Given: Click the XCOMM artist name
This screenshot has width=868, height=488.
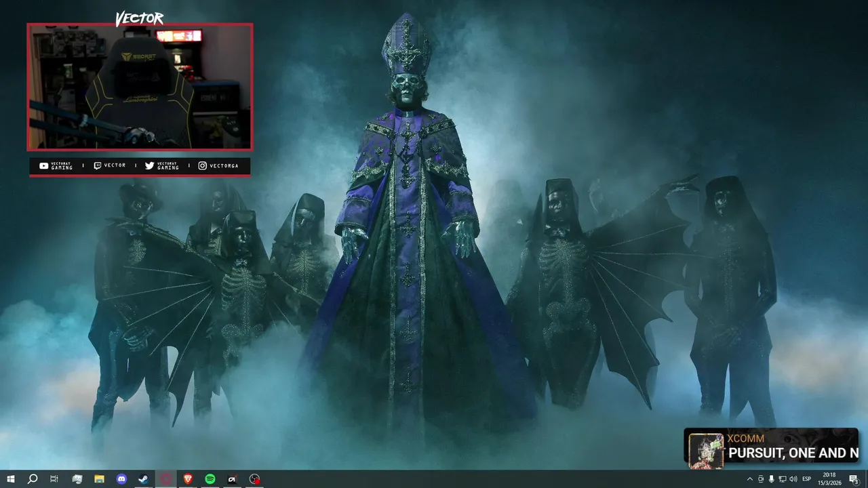Looking at the screenshot, I should click(x=746, y=439).
